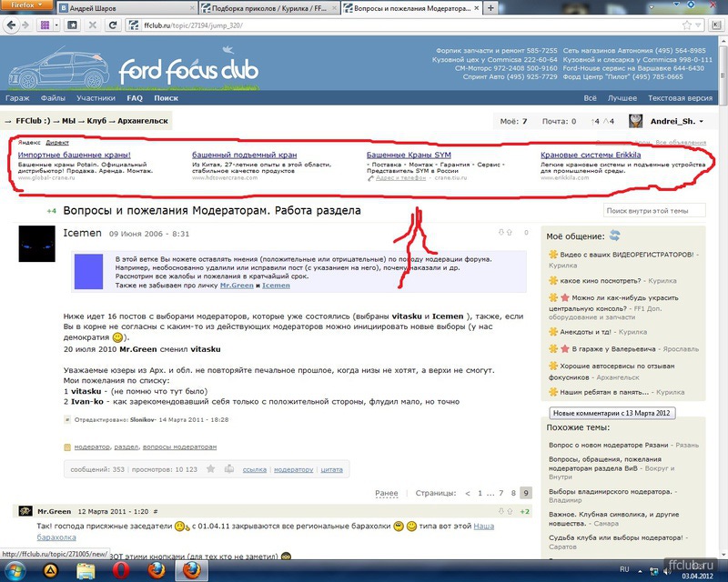Viewport: 728px width, 582px height.
Task: Click Ранее pagination link
Action: coord(386,493)
